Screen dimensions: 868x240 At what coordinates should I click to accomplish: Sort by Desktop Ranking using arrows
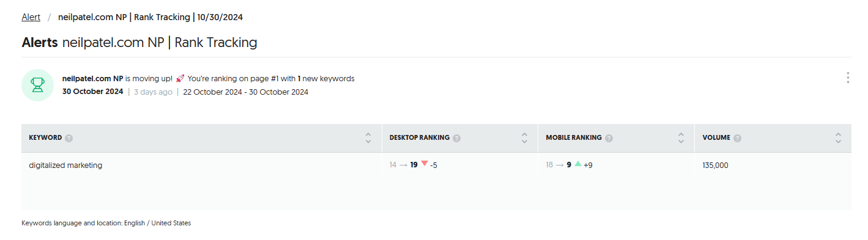point(524,138)
